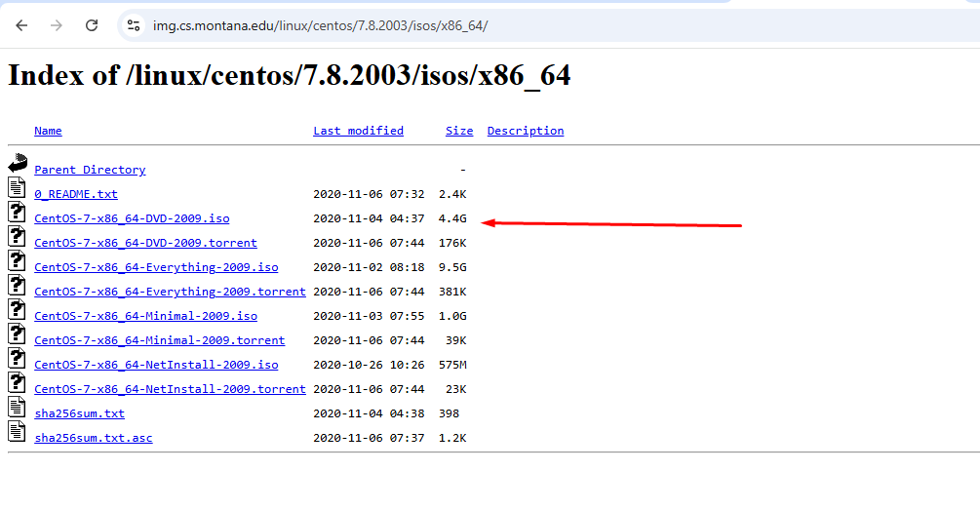This screenshot has width=980, height=510.
Task: Click the Parent Directory back-arrow icon
Action: coord(18,163)
